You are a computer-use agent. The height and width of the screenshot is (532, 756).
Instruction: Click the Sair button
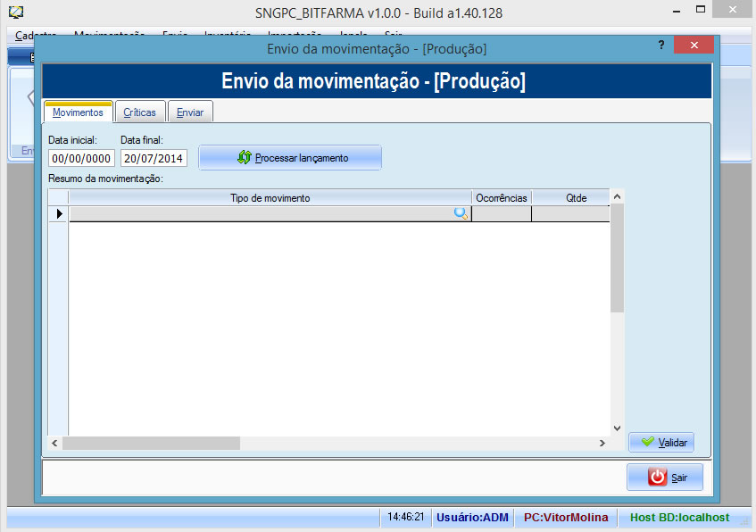(x=665, y=477)
